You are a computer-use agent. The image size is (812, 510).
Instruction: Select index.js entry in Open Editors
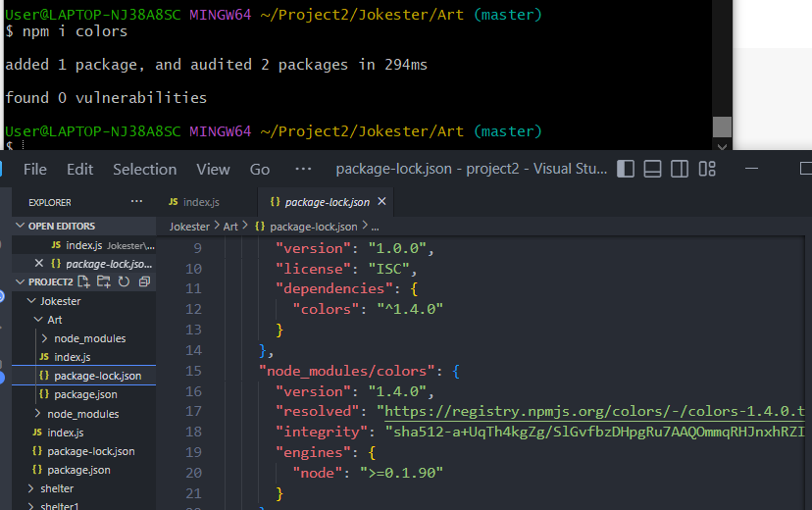tap(84, 245)
